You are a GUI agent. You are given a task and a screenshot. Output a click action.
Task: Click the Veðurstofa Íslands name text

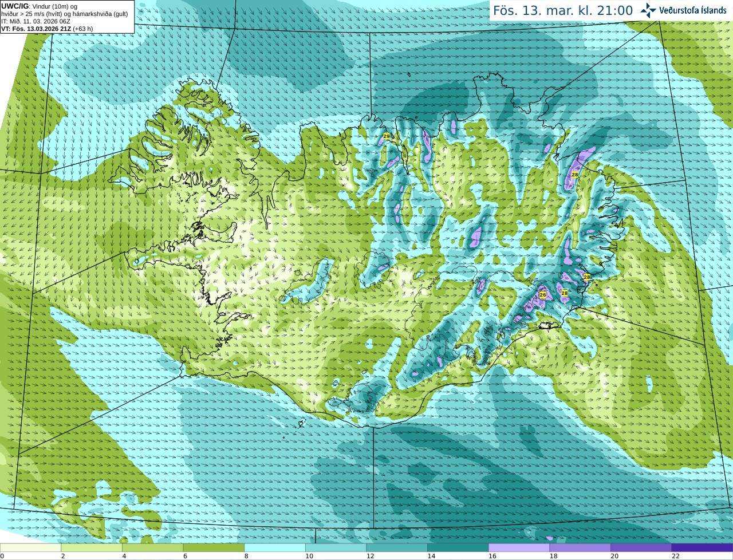click(693, 10)
